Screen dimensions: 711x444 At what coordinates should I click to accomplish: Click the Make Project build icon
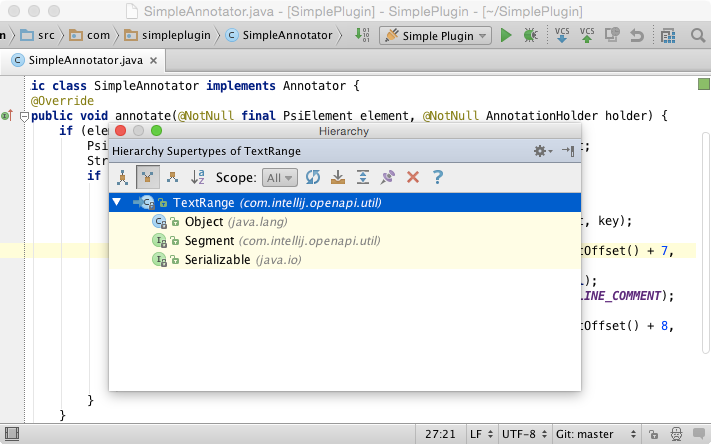coord(362,35)
